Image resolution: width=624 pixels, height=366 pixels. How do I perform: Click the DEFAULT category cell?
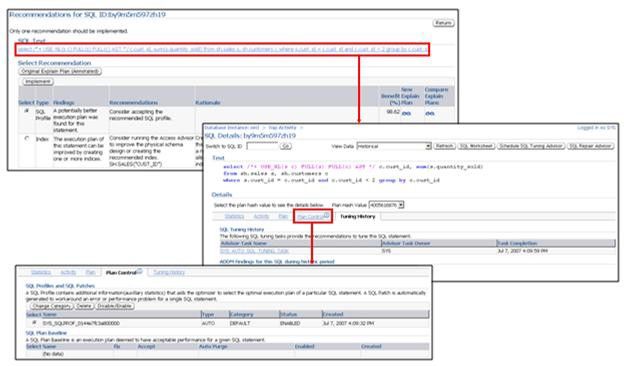240,323
